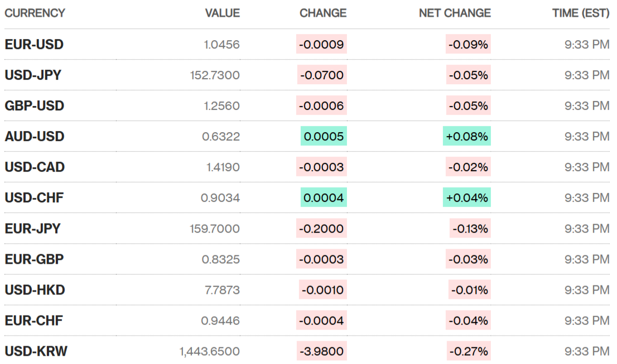Click the CHANGE column header
The height and width of the screenshot is (364, 617).
(323, 13)
